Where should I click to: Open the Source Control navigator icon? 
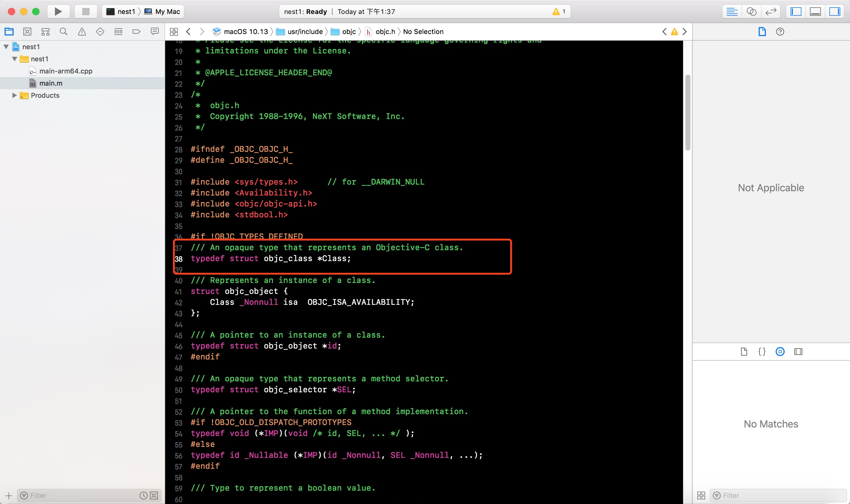[27, 32]
